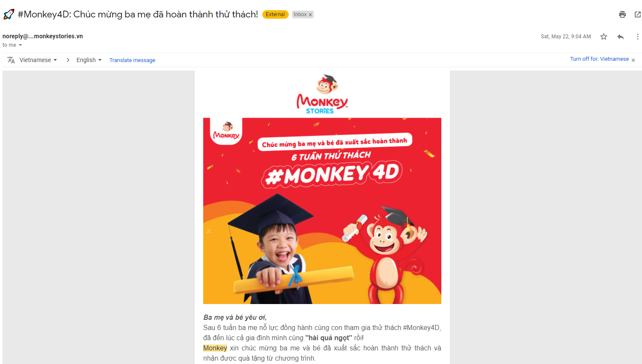The height and width of the screenshot is (364, 642).
Task: Click the highlighted word Monkey in the body
Action: [x=215, y=348]
